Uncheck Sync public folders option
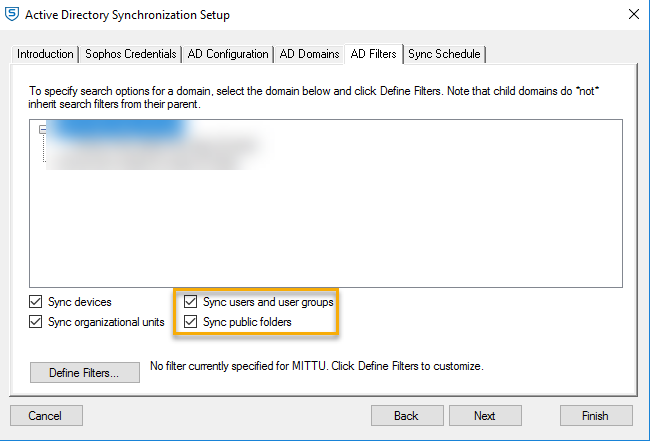 coord(192,323)
